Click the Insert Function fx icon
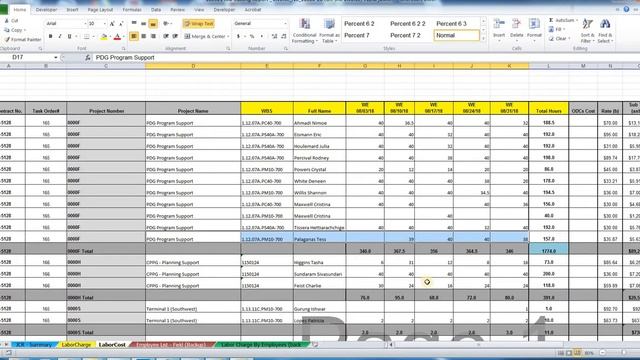This screenshot has width=640, height=360. click(x=87, y=58)
